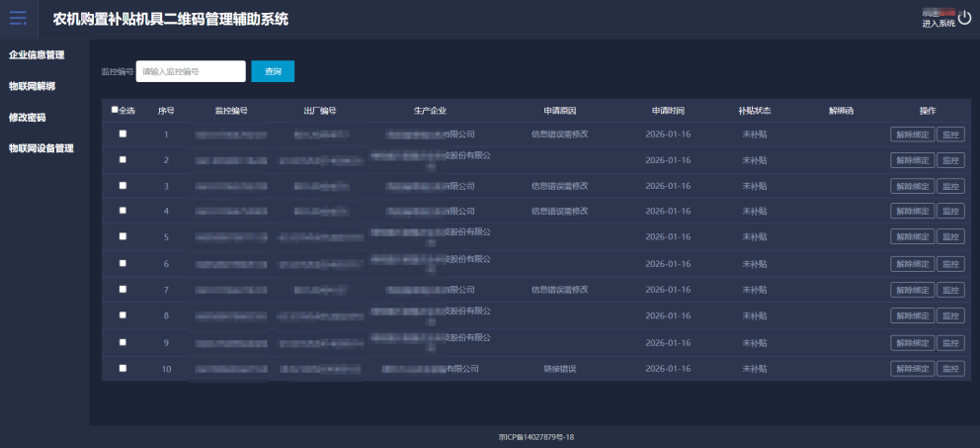The height and width of the screenshot is (448, 980).
Task: Select the checkbox in row 5
Action: (x=122, y=236)
